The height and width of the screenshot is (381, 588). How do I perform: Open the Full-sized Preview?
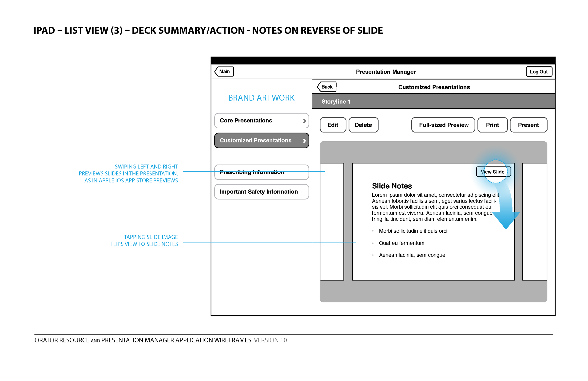[443, 125]
